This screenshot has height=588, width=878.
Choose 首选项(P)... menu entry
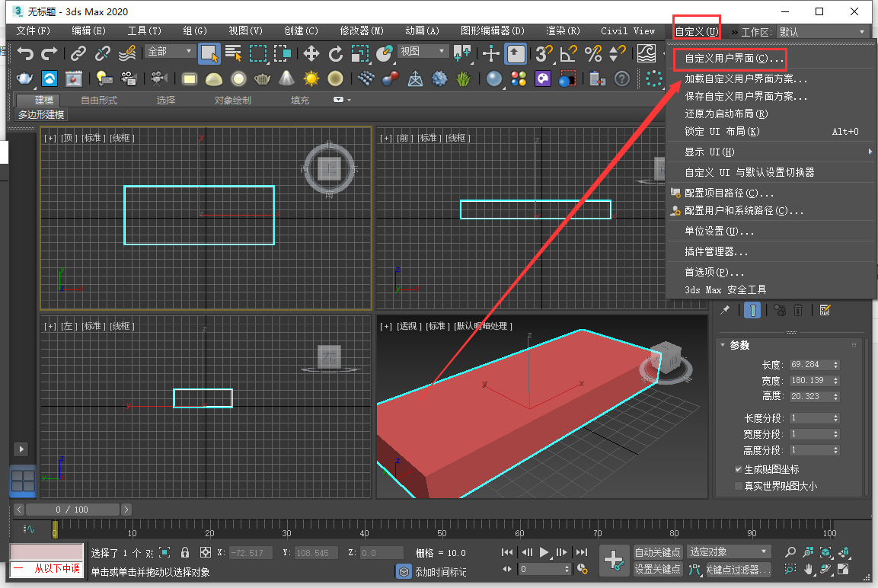714,272
